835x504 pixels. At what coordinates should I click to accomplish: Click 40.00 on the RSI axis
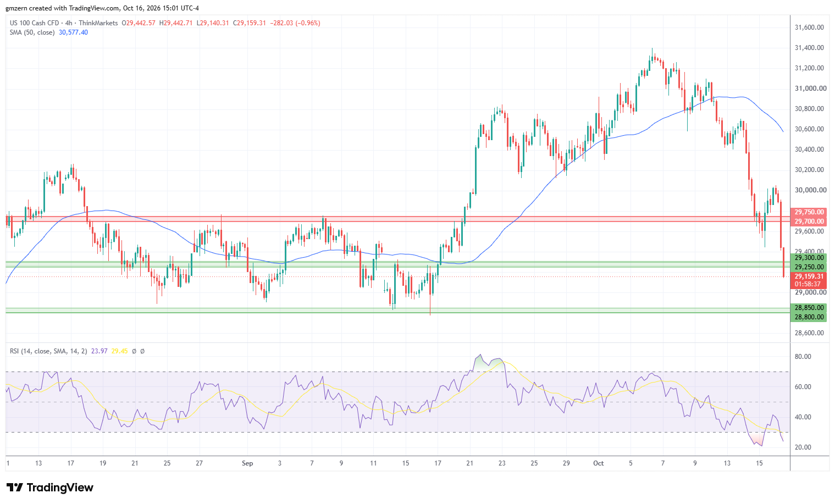pos(803,417)
